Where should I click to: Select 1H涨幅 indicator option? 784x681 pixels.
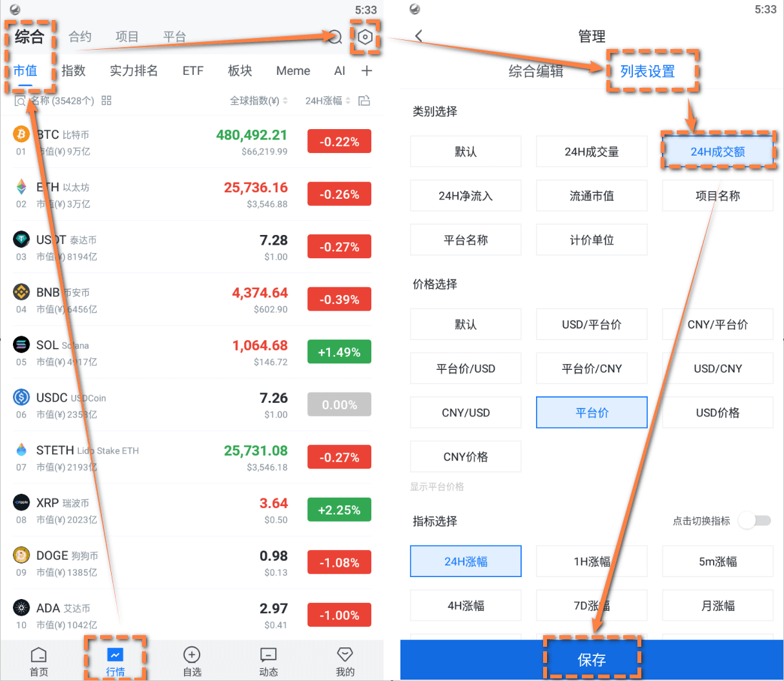coord(592,562)
